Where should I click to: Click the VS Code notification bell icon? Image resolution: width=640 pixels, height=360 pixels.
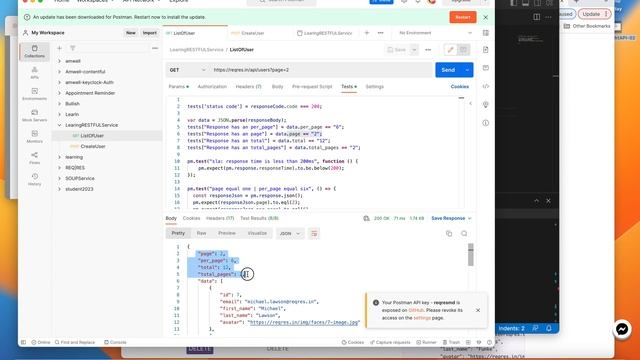[549, 328]
